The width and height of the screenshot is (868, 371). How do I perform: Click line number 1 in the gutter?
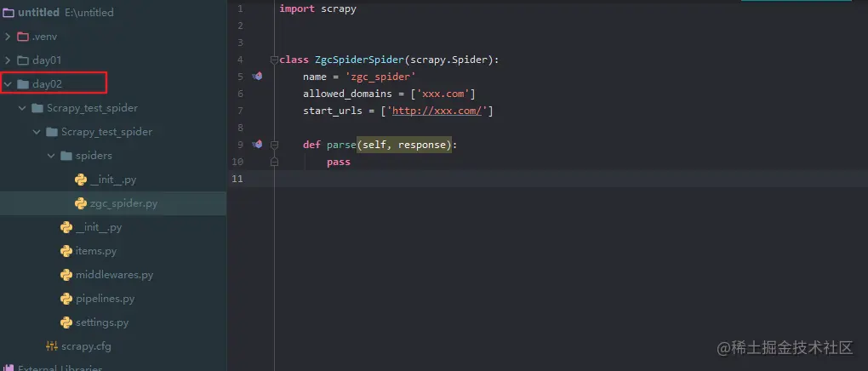click(x=240, y=9)
